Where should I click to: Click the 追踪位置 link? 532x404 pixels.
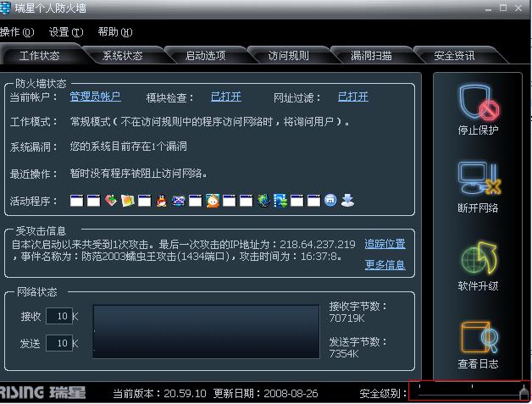[385, 244]
